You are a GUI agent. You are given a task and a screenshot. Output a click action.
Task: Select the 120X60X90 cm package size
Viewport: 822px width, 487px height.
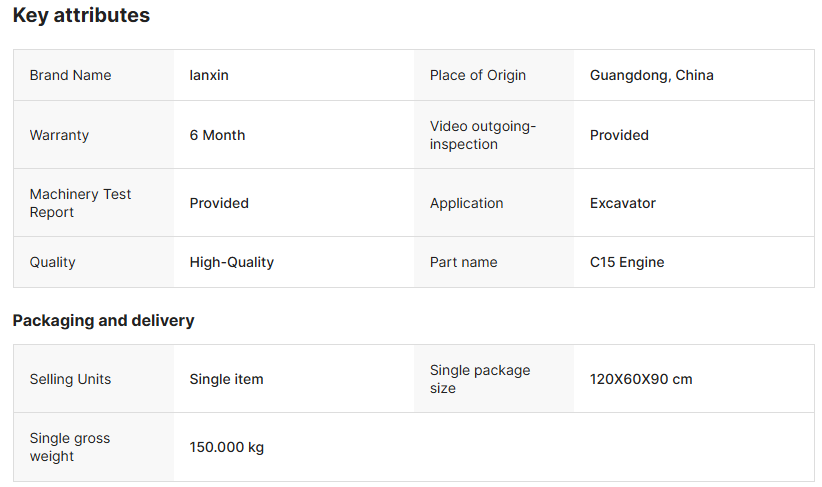pyautogui.click(x=641, y=379)
